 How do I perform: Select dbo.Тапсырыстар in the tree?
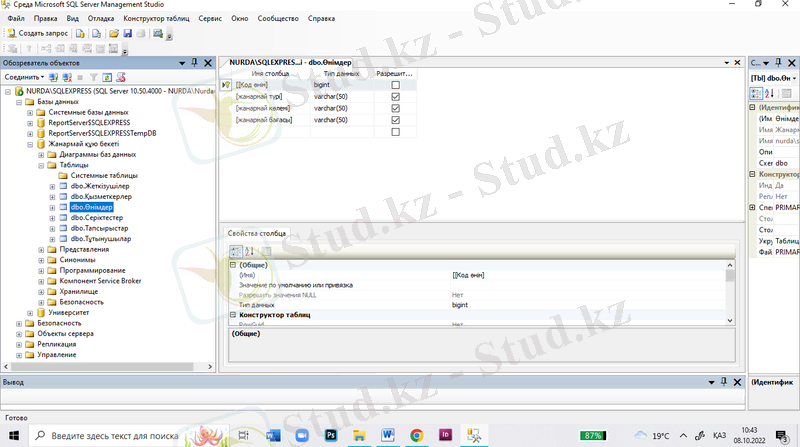point(99,229)
